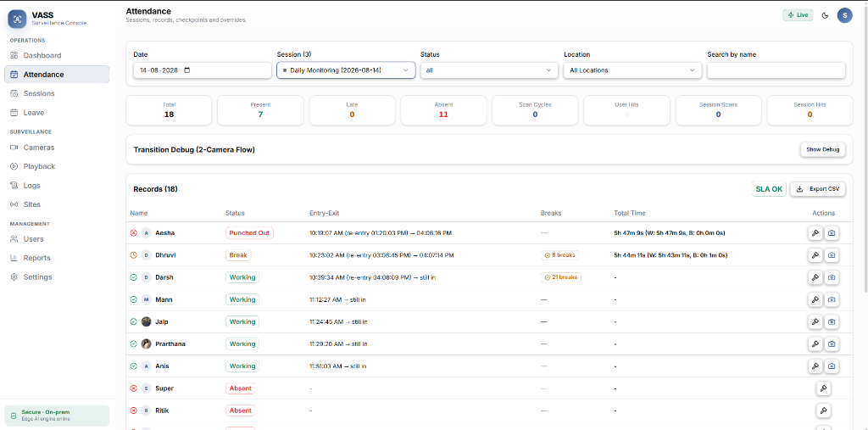Click the camera snapshot icon for Jaip
This screenshot has width=868, height=430.
click(832, 322)
